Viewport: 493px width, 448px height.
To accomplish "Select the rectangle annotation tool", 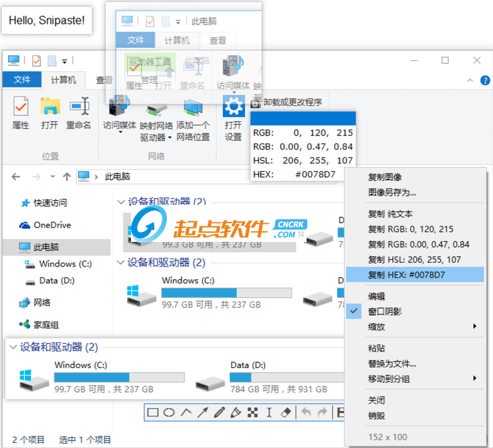I will (153, 413).
